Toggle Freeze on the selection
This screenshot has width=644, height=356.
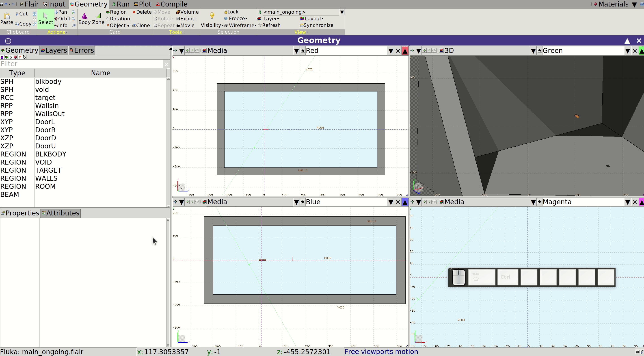tap(236, 19)
